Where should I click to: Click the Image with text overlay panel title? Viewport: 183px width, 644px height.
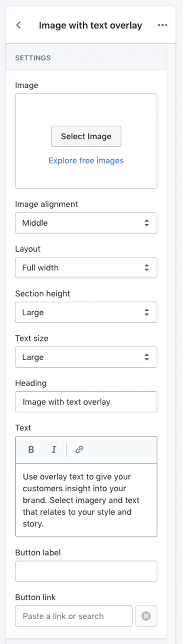tap(90, 26)
